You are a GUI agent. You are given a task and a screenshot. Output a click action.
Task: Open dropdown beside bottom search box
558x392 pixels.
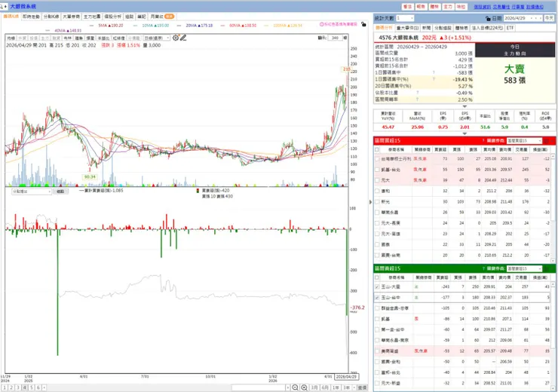click(x=287, y=387)
